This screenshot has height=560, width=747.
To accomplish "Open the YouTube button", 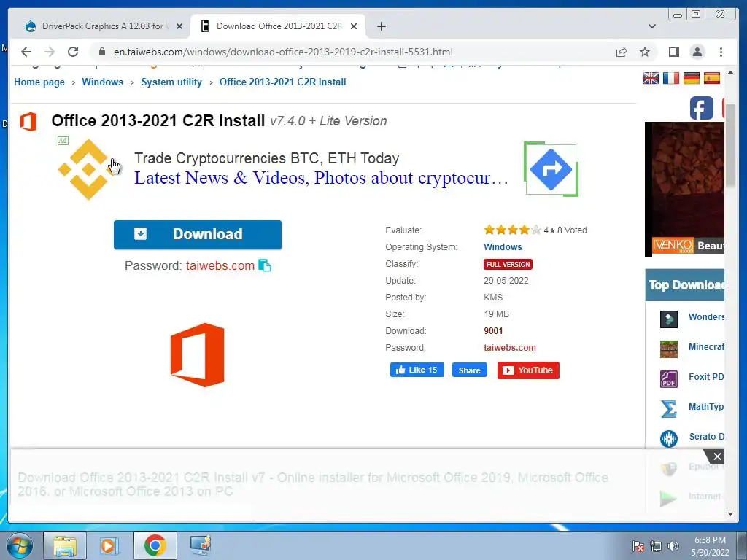I will coord(528,370).
